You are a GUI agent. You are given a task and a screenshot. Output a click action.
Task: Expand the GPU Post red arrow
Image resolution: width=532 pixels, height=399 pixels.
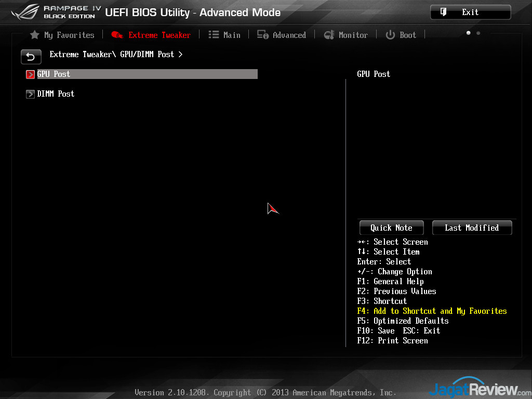coord(30,74)
